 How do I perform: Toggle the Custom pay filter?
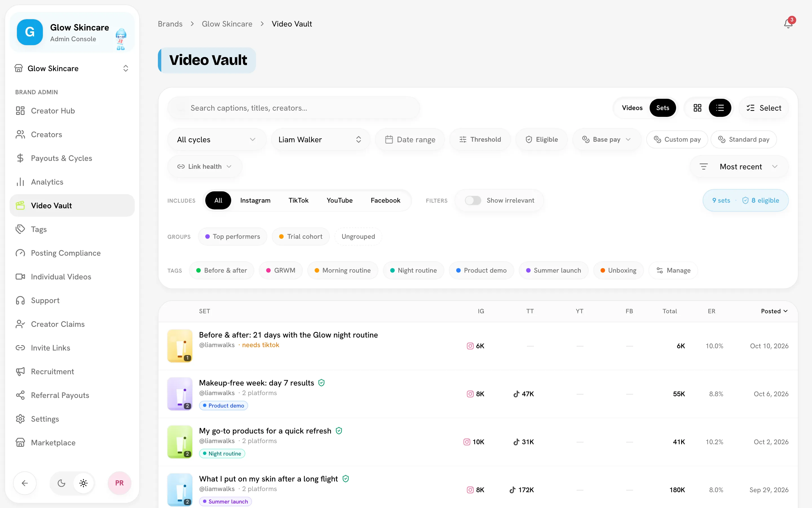tap(677, 139)
